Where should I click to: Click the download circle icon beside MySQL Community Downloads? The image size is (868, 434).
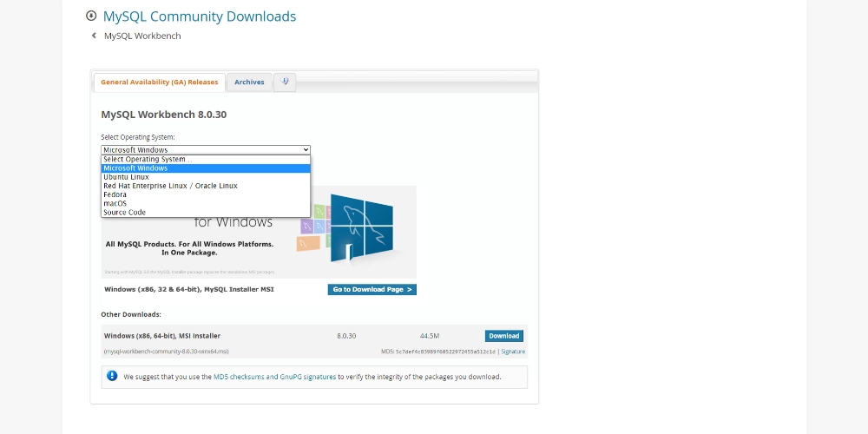pyautogui.click(x=91, y=16)
